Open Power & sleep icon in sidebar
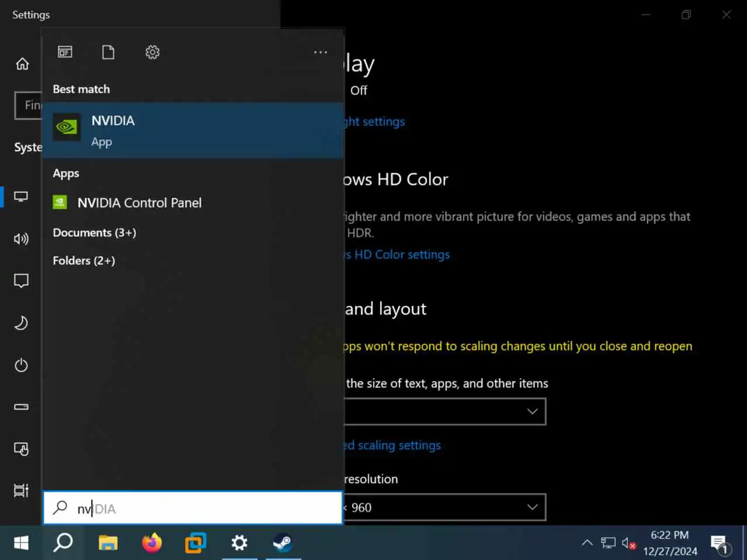The image size is (747, 560). (x=21, y=365)
